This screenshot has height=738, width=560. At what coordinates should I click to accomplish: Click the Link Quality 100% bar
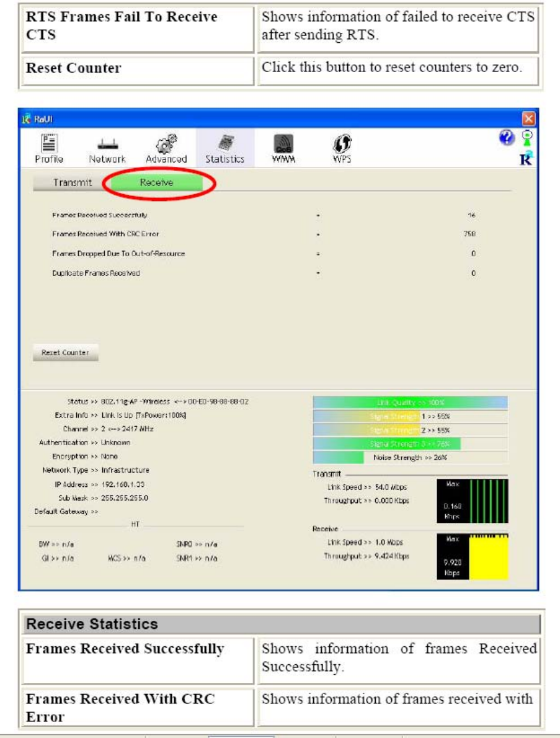[410, 402]
